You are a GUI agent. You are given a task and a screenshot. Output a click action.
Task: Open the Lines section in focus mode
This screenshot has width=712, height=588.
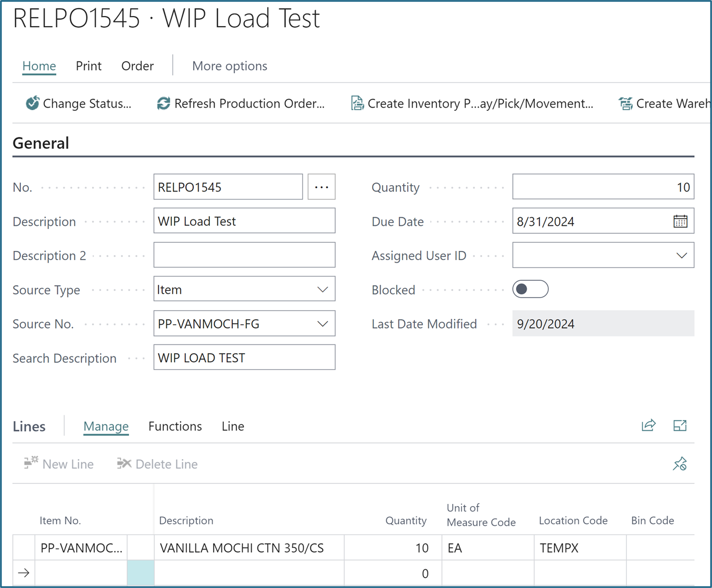tap(680, 425)
